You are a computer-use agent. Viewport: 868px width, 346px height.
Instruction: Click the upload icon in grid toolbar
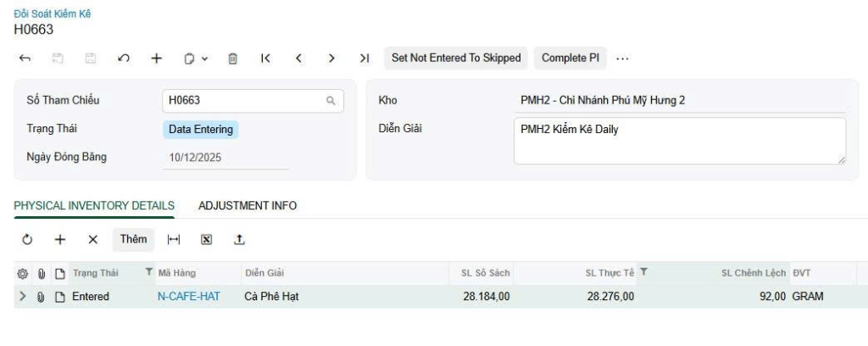[239, 240]
